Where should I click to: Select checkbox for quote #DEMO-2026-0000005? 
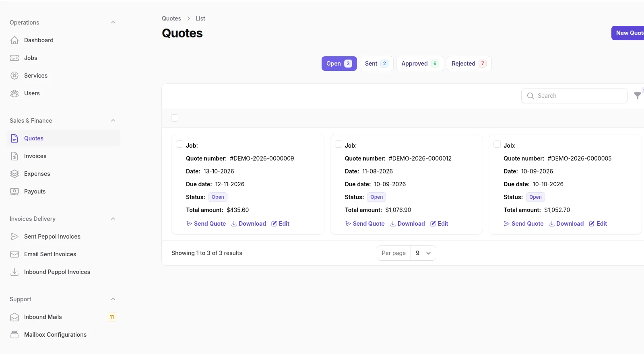click(497, 144)
